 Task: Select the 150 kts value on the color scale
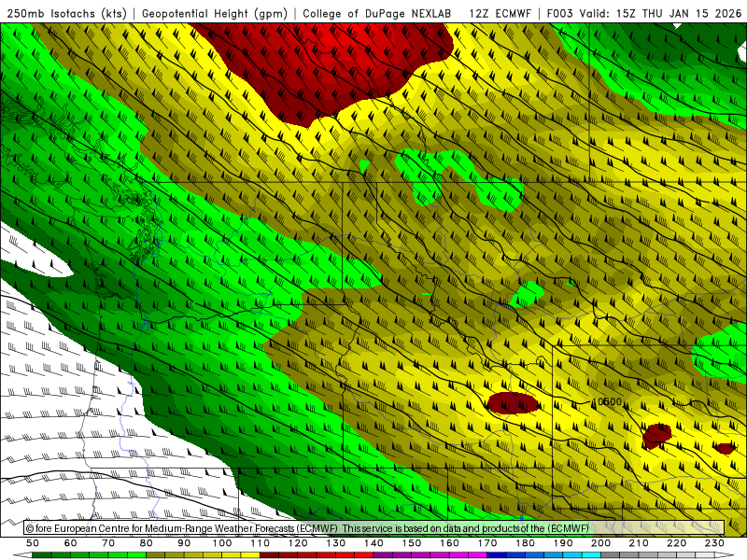pyautogui.click(x=412, y=543)
